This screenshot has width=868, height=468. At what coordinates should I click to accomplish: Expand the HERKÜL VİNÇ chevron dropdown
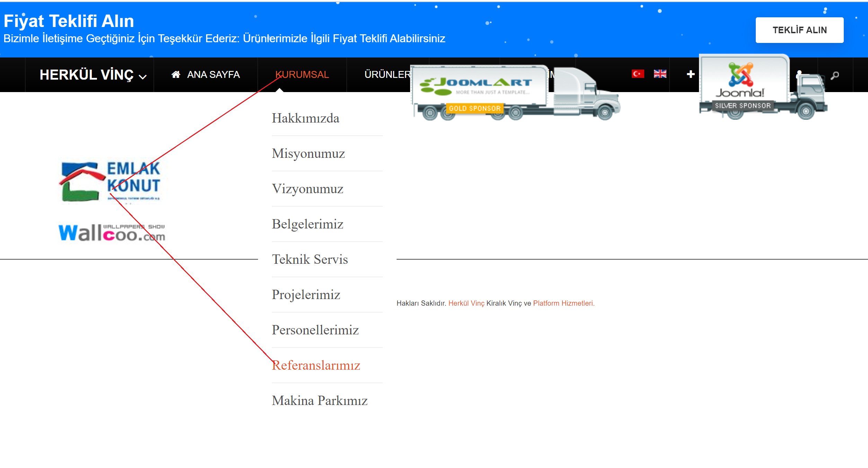pos(143,76)
